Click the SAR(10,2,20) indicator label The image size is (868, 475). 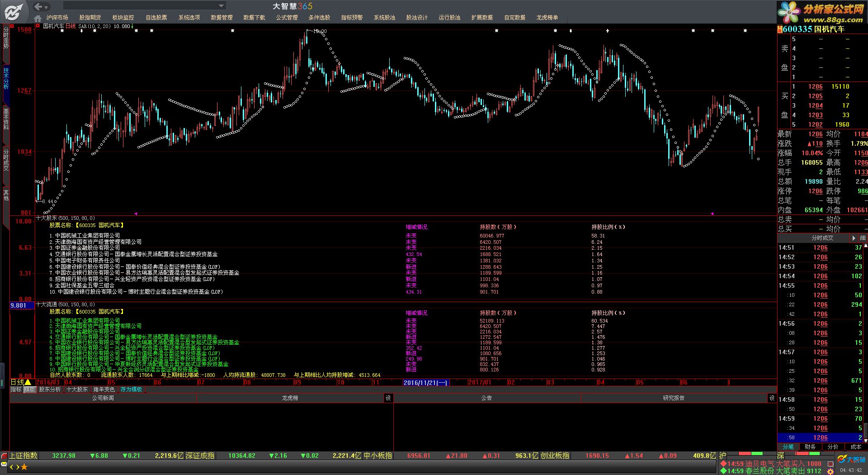94,26
